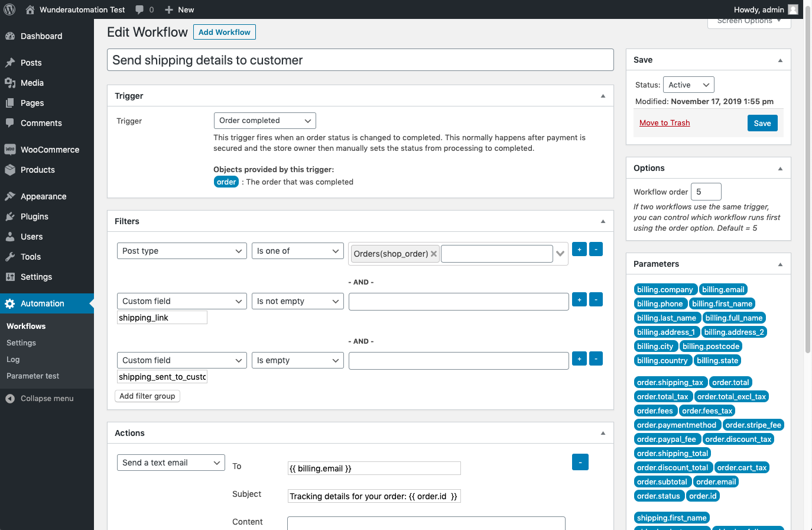
Task: Open the Status Active dropdown
Action: tap(688, 85)
